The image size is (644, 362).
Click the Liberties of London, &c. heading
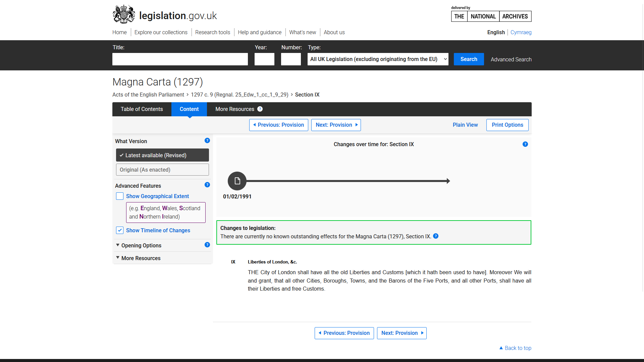[272, 262]
